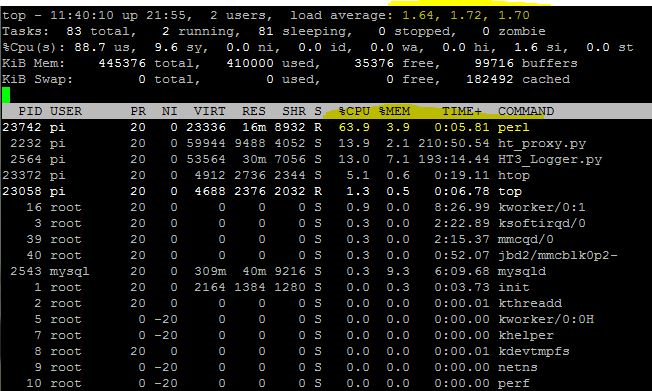Click the PR column header
The width and height of the screenshot is (652, 391).
(138, 111)
